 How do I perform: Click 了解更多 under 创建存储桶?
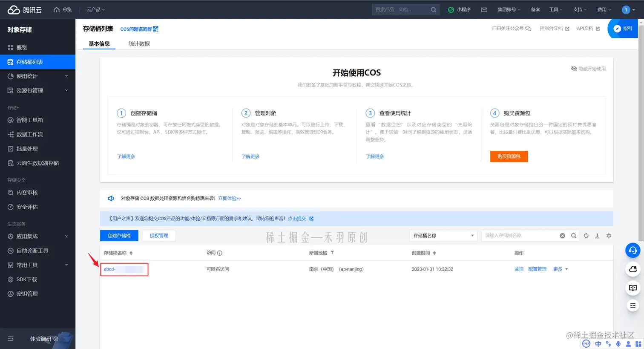coord(126,157)
